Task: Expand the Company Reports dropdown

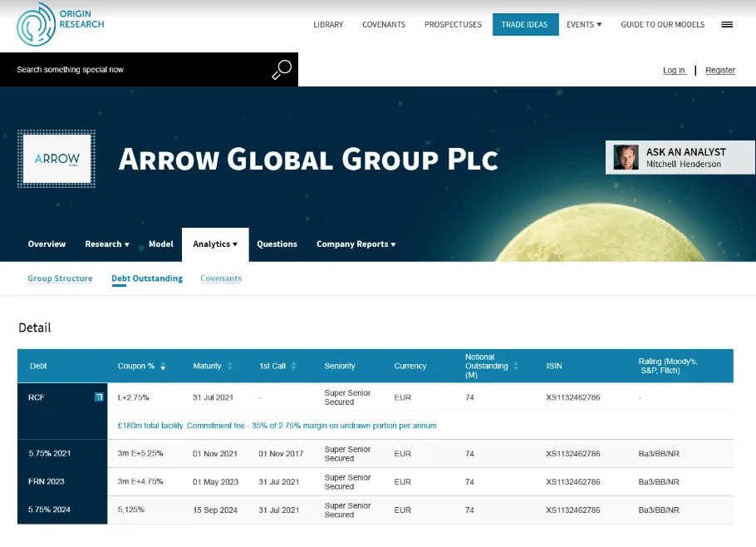Action: point(356,244)
